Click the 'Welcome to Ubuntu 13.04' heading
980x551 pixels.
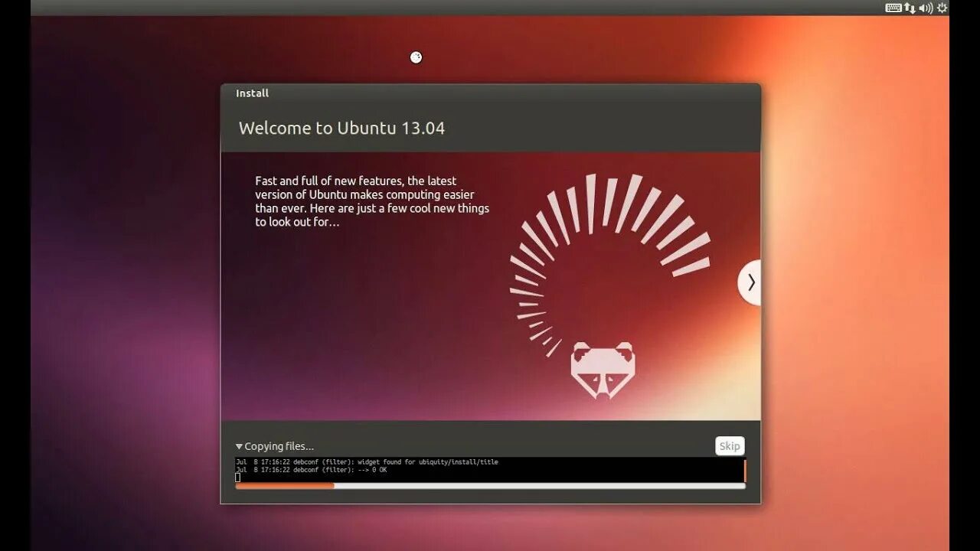point(341,128)
